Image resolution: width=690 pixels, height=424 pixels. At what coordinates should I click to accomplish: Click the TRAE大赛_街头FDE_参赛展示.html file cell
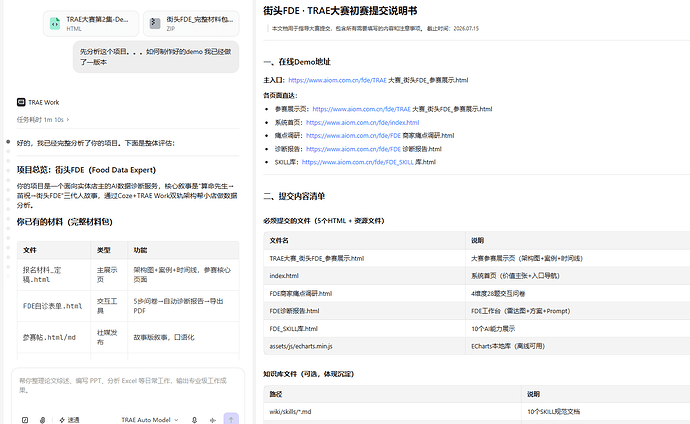(x=364, y=258)
